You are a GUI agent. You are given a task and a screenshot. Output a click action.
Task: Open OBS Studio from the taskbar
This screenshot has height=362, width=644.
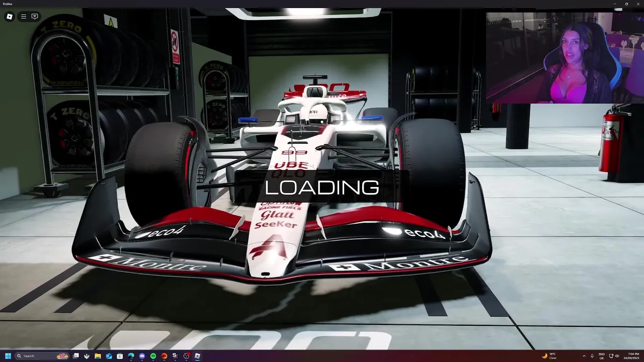point(186,356)
